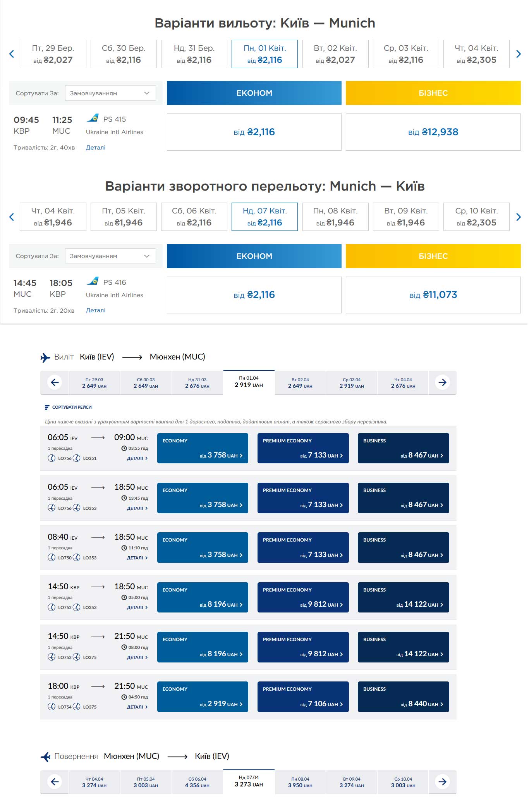Select Вт, 02 Квіт. departure date tab
The width and height of the screenshot is (529, 812).
[x=335, y=54]
